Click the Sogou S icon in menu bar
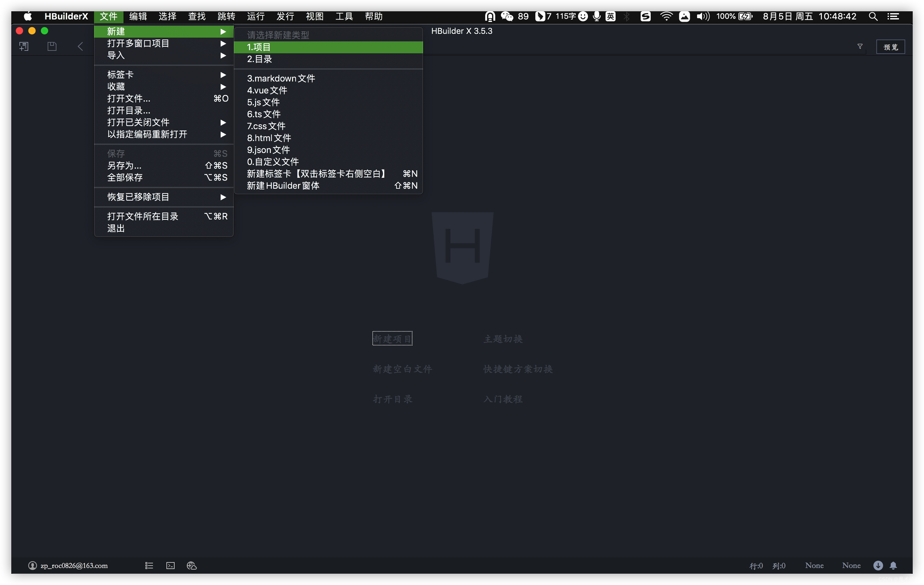 (x=645, y=16)
